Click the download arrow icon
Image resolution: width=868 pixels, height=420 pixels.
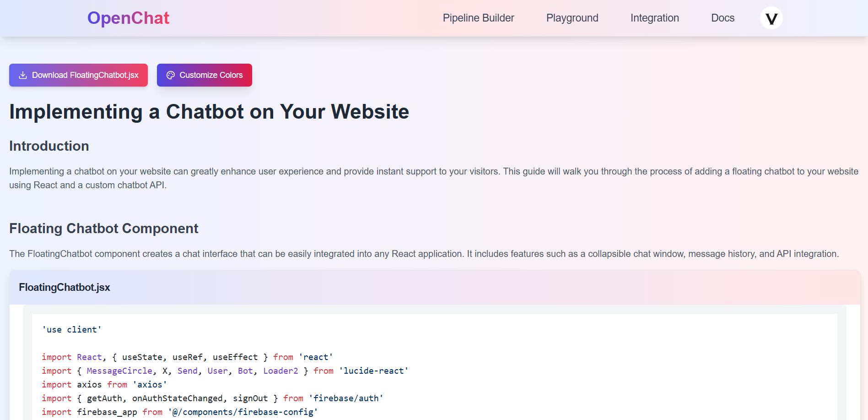coord(23,75)
